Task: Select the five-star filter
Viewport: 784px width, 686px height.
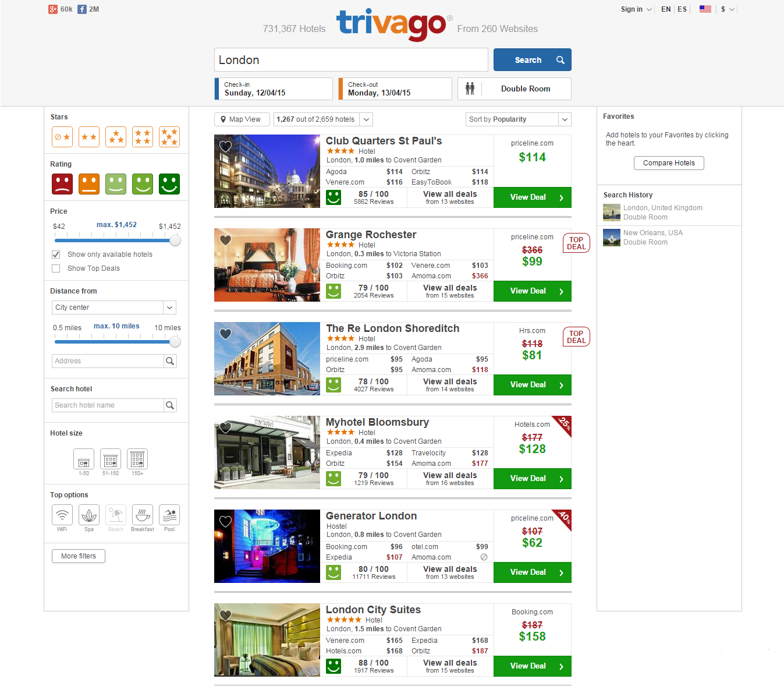Action: tap(169, 137)
